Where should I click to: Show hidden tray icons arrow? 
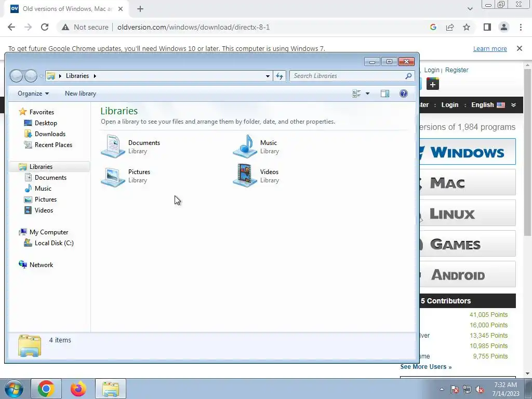point(442,390)
